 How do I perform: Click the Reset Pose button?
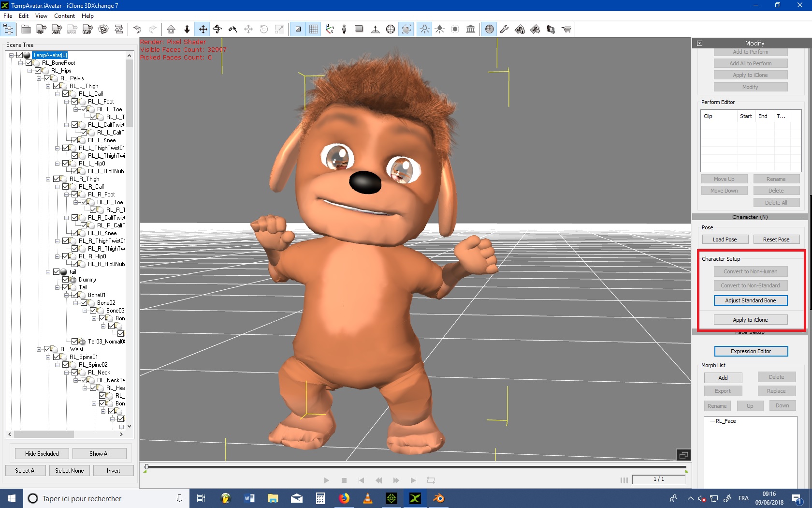776,239
